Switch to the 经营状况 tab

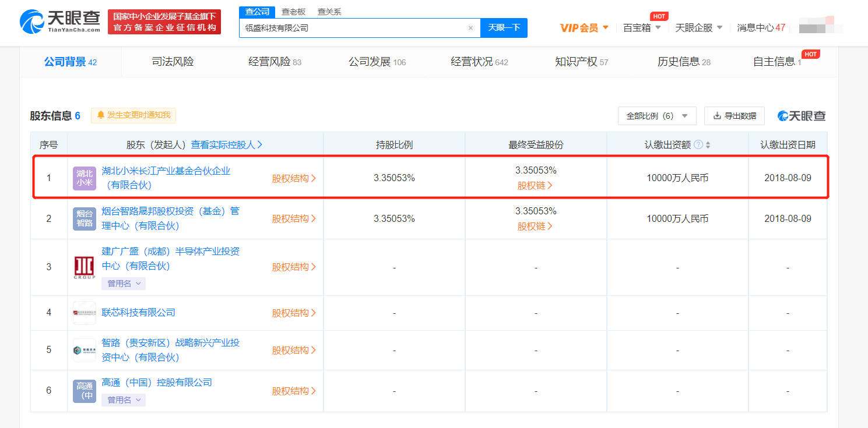click(x=479, y=62)
